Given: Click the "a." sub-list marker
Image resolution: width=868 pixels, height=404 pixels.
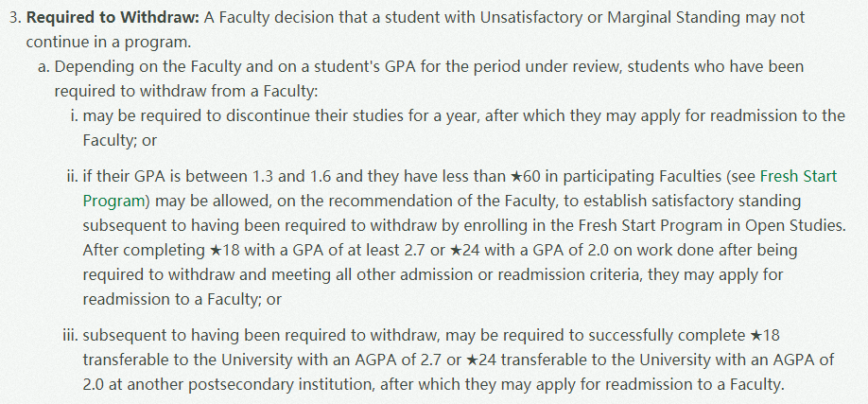Looking at the screenshot, I should click(x=44, y=68).
